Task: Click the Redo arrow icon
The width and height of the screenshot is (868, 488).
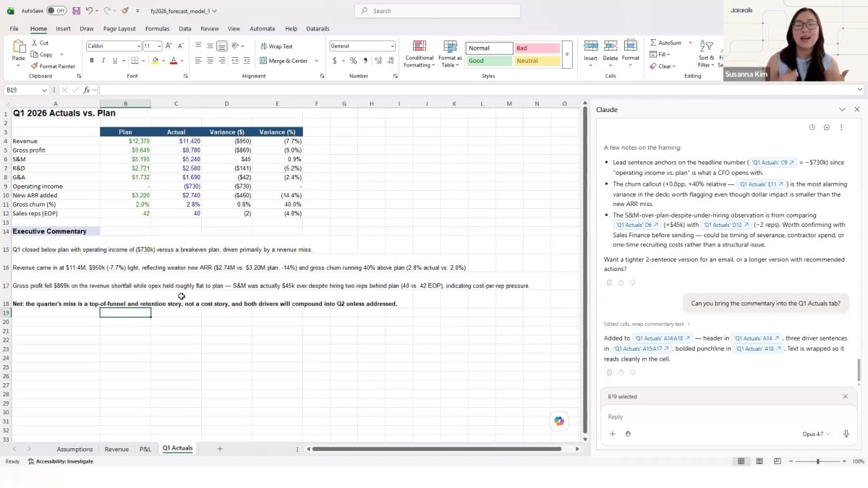Action: [x=107, y=11]
